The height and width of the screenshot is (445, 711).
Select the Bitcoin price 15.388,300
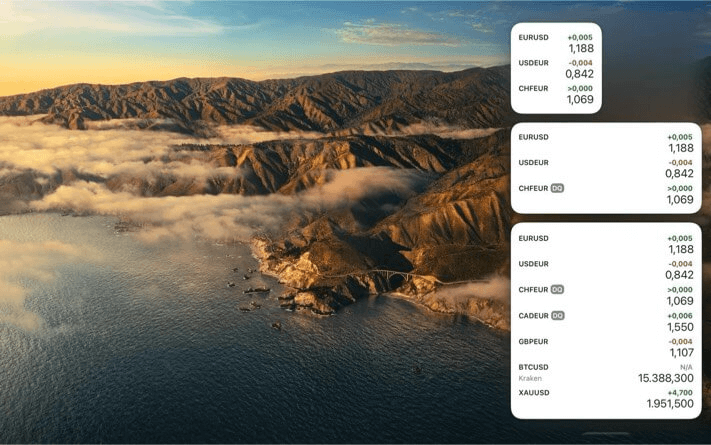[665, 378]
